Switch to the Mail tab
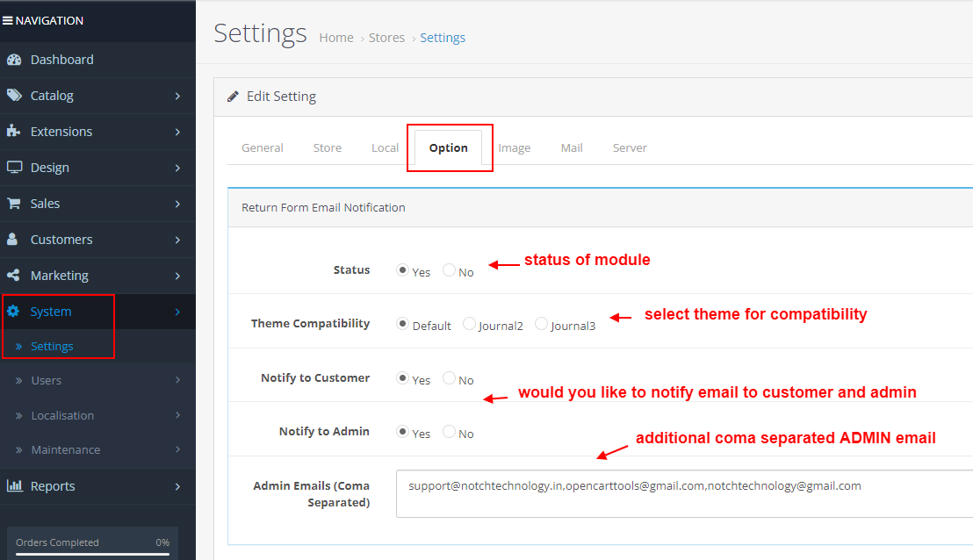This screenshot has height=560, width=973. (572, 147)
